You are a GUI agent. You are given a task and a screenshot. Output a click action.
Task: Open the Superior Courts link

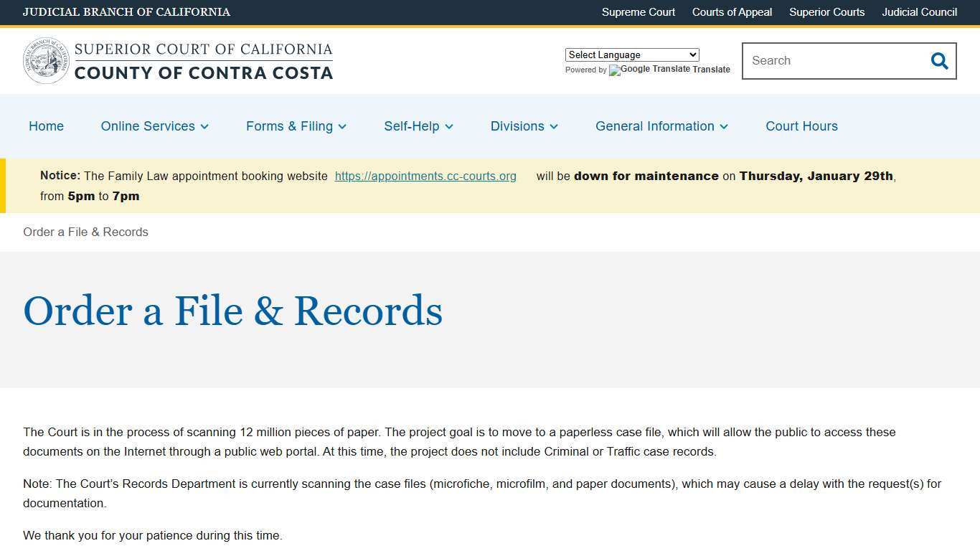[826, 12]
